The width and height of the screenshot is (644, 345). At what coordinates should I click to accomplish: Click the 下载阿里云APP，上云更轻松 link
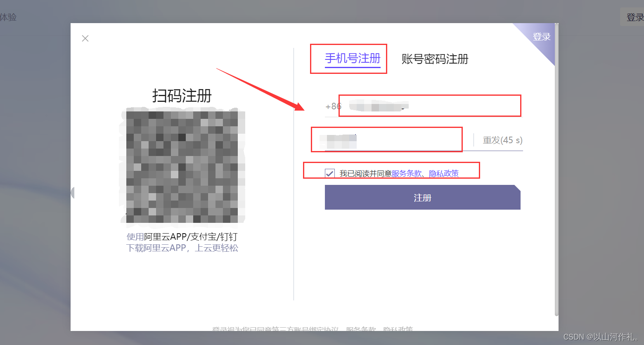pos(182,248)
